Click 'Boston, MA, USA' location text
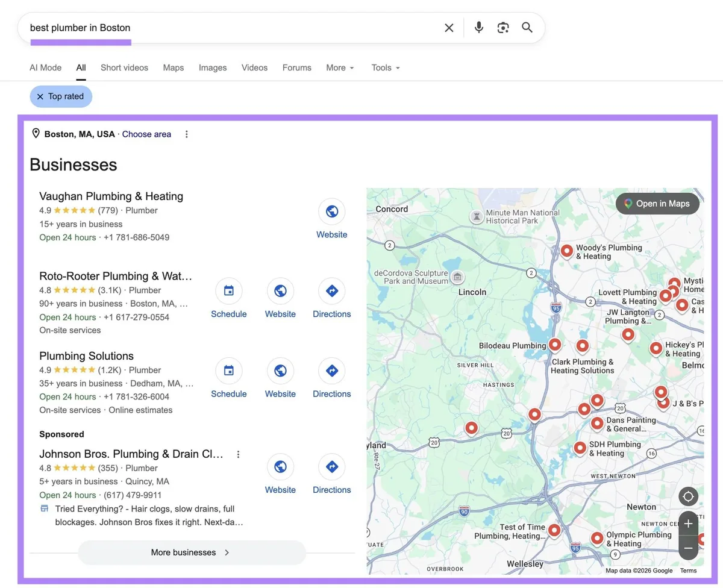This screenshot has height=588, width=723. tap(80, 134)
